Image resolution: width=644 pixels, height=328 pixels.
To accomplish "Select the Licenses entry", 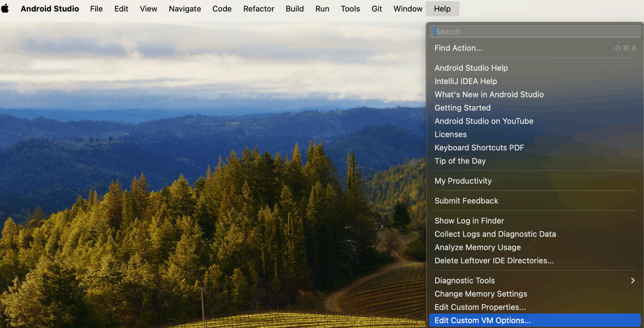I will pos(535,134).
